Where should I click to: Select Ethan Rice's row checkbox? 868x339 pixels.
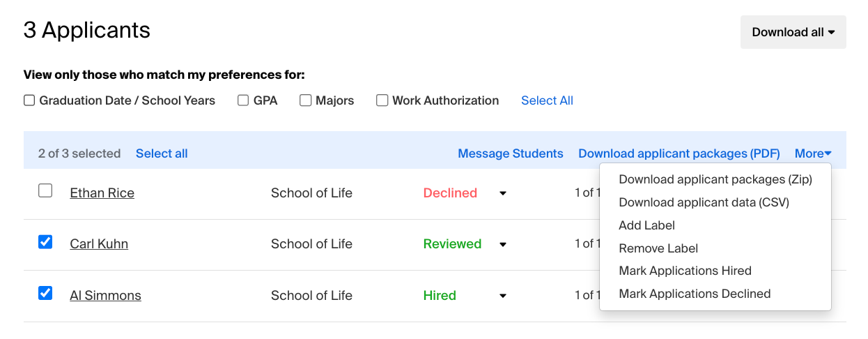45,190
